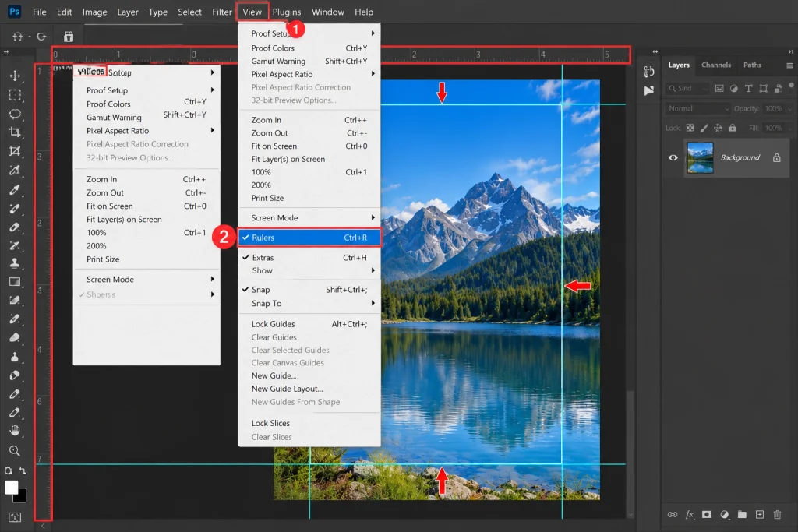The height and width of the screenshot is (532, 798).
Task: Open the Window menu
Action: pos(328,12)
